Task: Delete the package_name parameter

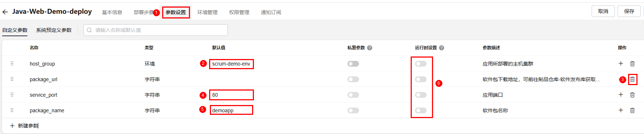Action: (632, 110)
